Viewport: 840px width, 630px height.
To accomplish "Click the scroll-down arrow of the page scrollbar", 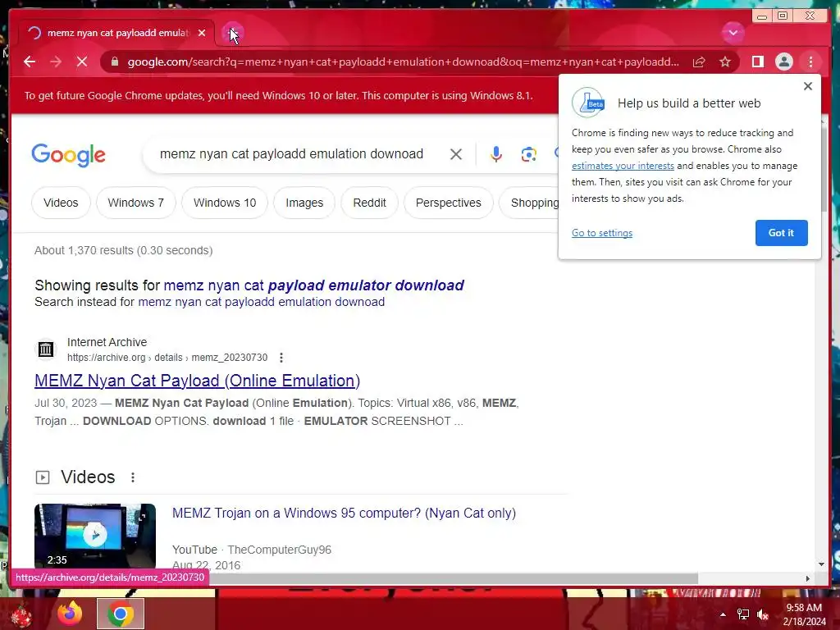I will point(822,564).
